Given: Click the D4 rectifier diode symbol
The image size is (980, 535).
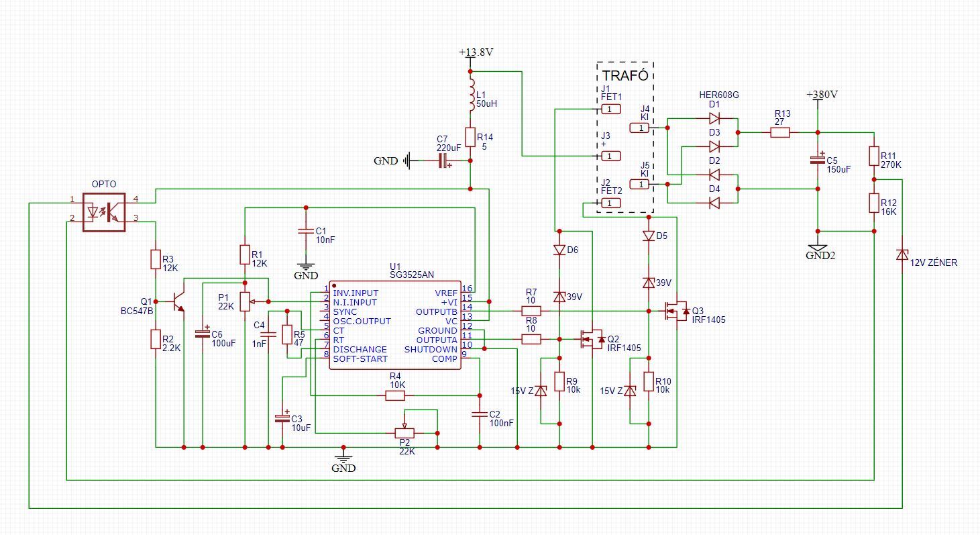Looking at the screenshot, I should pos(714,203).
